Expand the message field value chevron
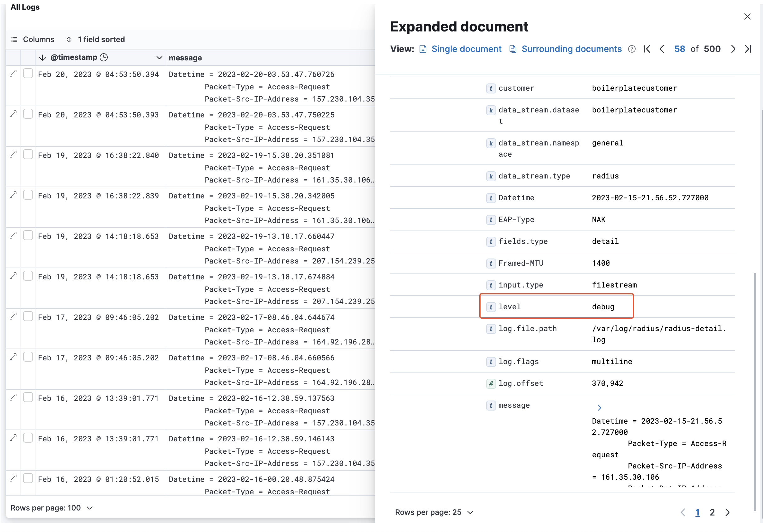Image resolution: width=763 pixels, height=532 pixels. [599, 407]
